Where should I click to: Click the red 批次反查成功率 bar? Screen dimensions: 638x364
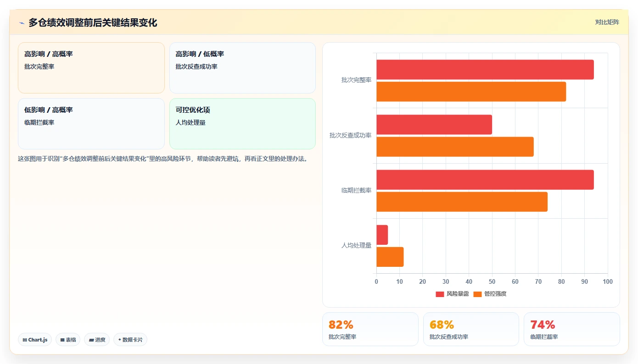pos(434,125)
